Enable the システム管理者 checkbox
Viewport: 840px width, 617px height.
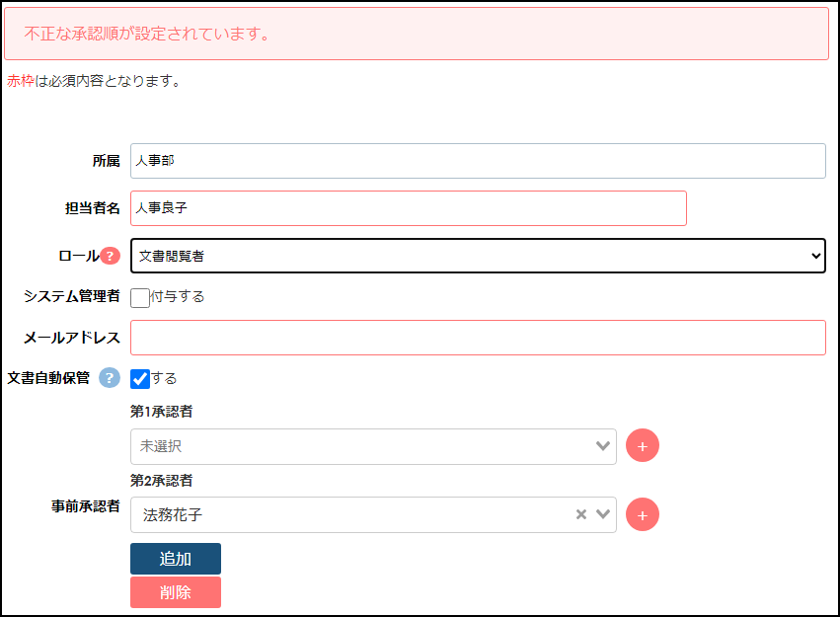[x=140, y=297]
